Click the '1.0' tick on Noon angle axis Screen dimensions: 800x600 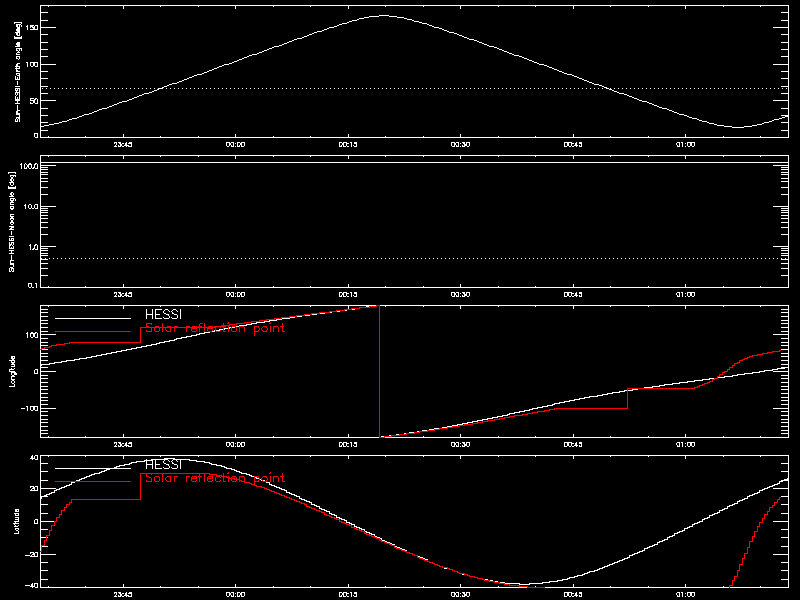point(33,247)
